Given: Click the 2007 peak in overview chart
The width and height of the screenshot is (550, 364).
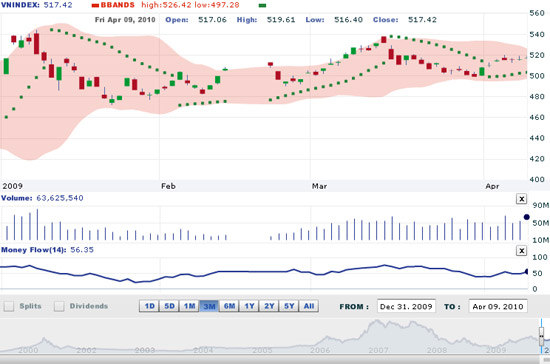Looking at the screenshot, I should (377, 321).
